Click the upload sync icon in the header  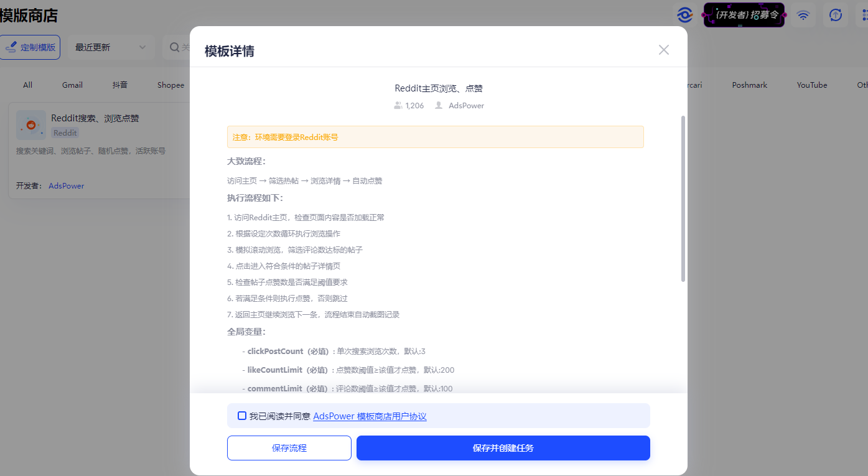(836, 15)
